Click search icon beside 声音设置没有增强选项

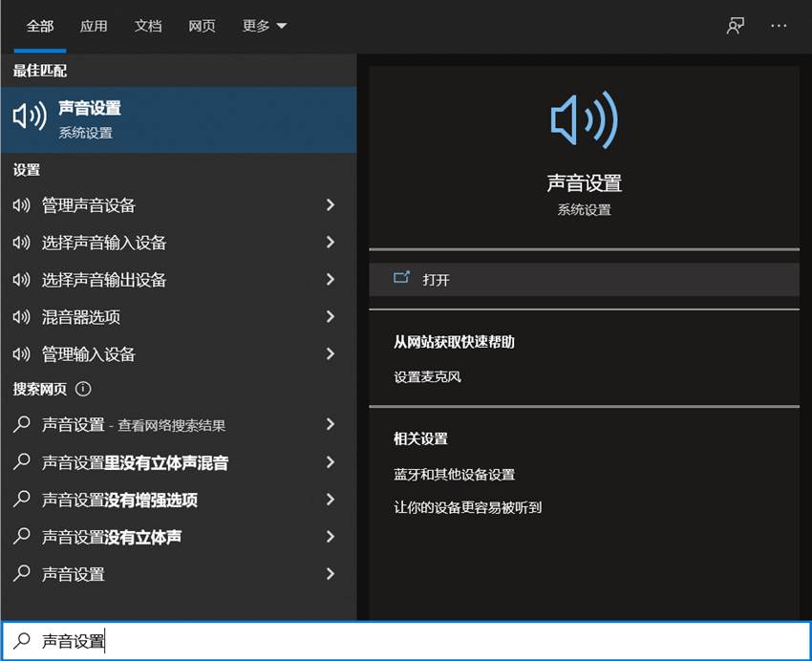coord(21,499)
